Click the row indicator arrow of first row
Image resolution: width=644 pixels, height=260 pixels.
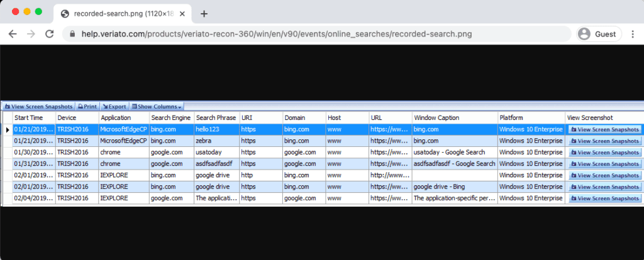pyautogui.click(x=8, y=129)
